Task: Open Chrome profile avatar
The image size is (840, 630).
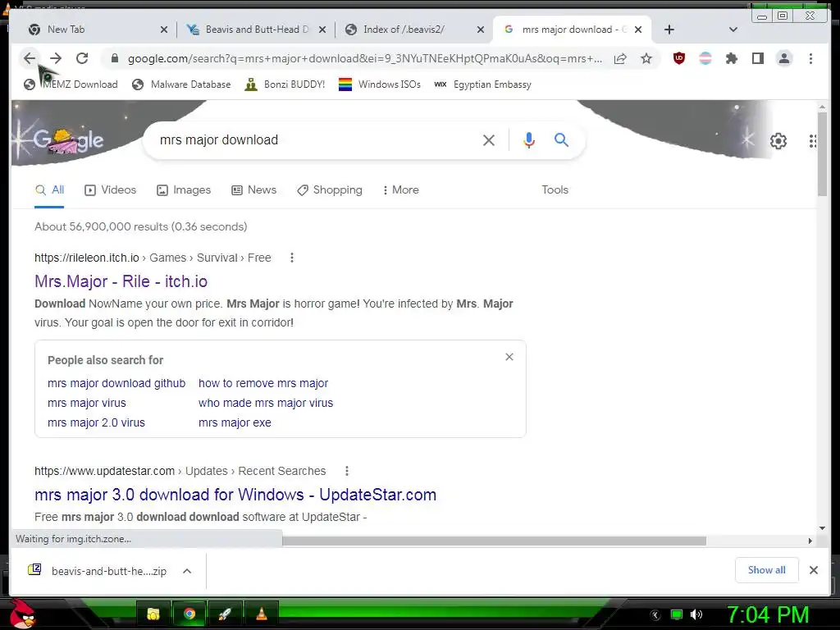Action: click(783, 58)
